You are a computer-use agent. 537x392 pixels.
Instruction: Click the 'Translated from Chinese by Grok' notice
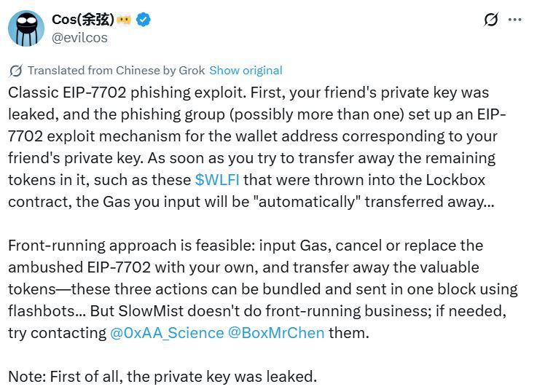(117, 71)
